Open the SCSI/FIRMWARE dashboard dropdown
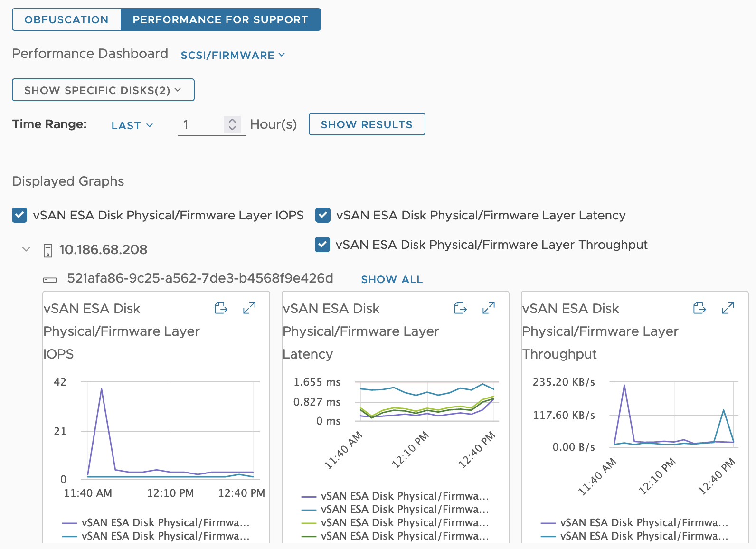The image size is (756, 549). (233, 55)
